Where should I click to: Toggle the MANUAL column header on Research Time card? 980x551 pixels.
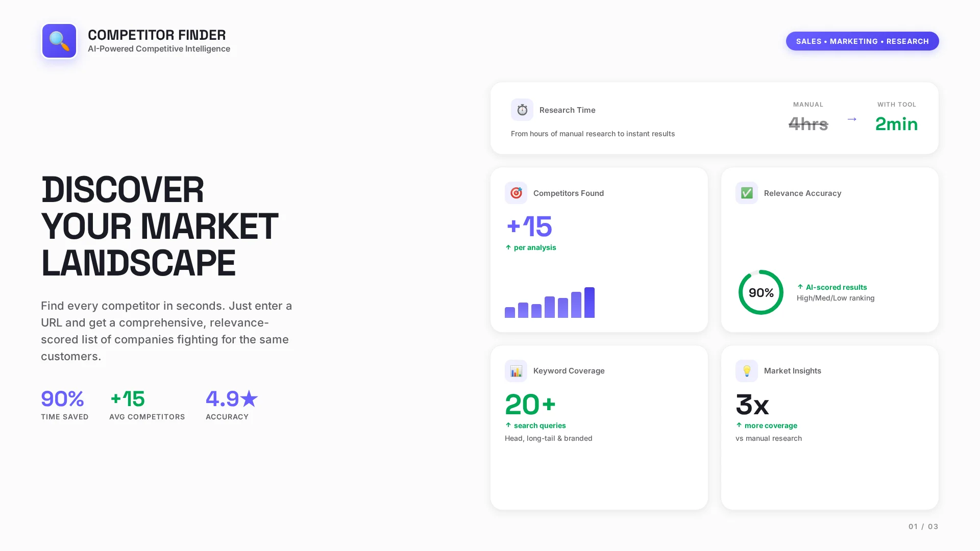(x=808, y=104)
